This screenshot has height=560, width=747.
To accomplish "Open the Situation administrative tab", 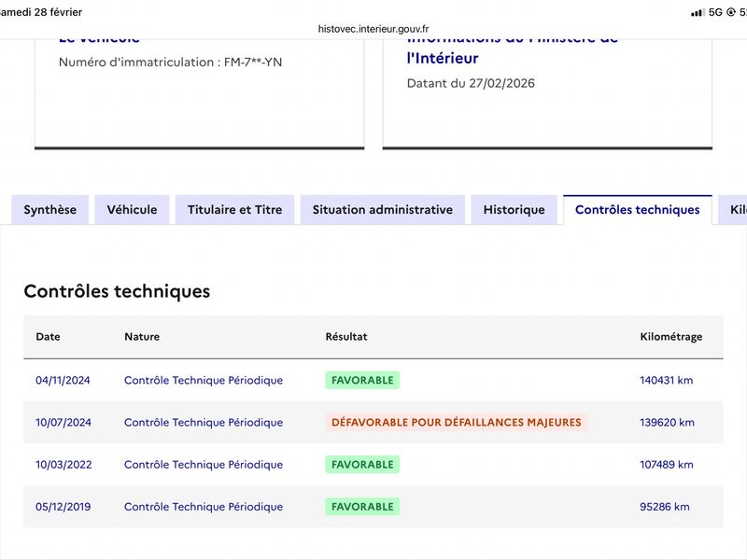I will [382, 210].
